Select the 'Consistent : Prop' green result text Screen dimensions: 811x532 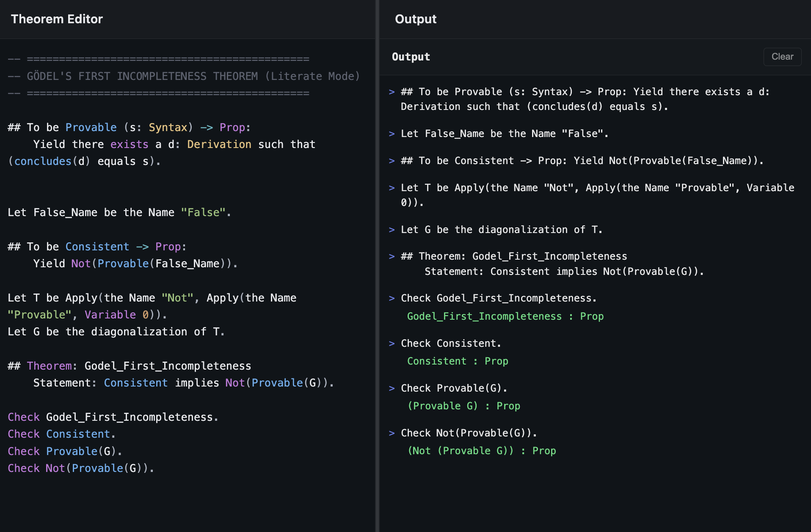pos(457,361)
